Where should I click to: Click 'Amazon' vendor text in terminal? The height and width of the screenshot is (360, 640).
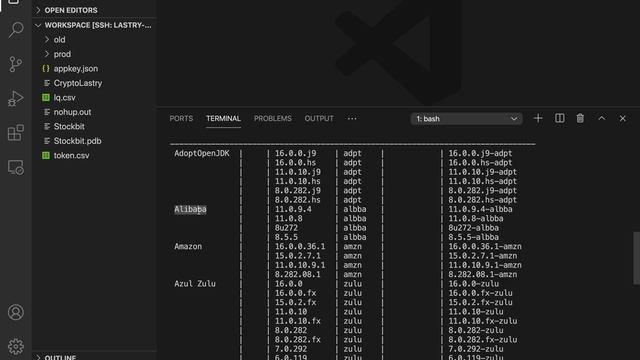pos(188,247)
